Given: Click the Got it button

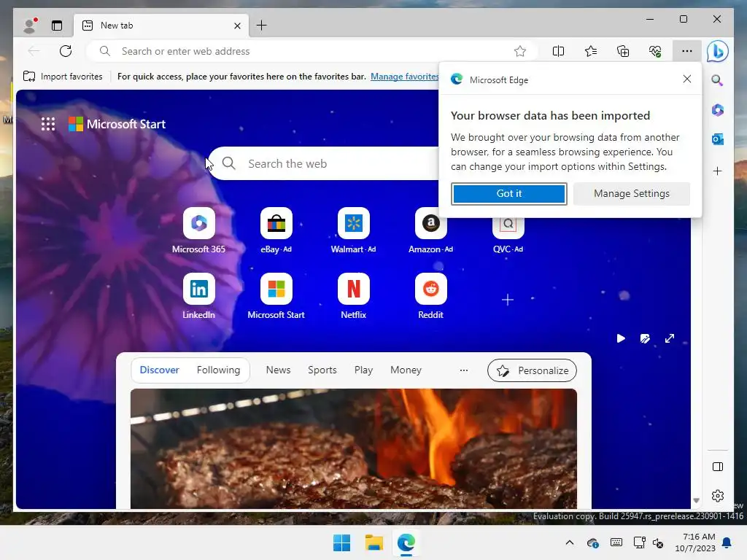Looking at the screenshot, I should (508, 194).
